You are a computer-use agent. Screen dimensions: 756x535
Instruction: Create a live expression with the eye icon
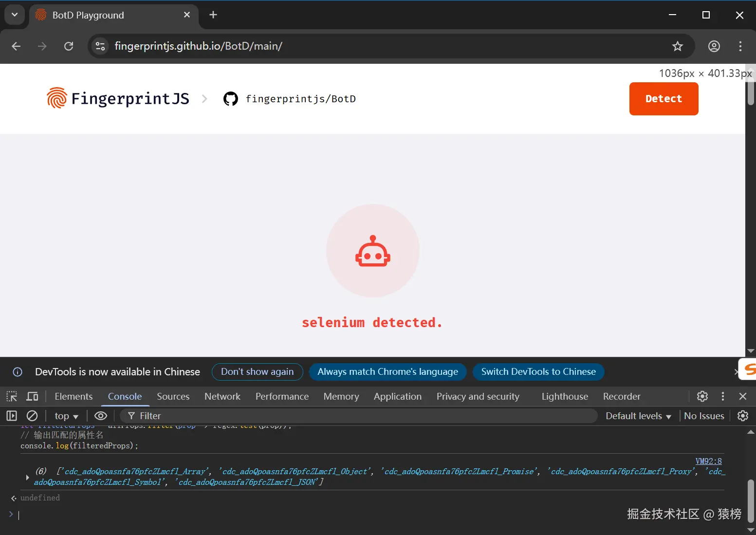click(101, 416)
